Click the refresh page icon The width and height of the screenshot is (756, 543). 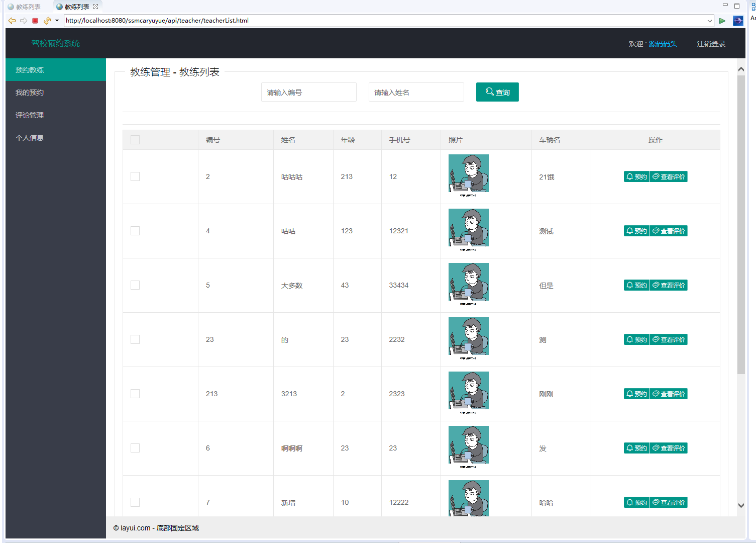coord(47,21)
